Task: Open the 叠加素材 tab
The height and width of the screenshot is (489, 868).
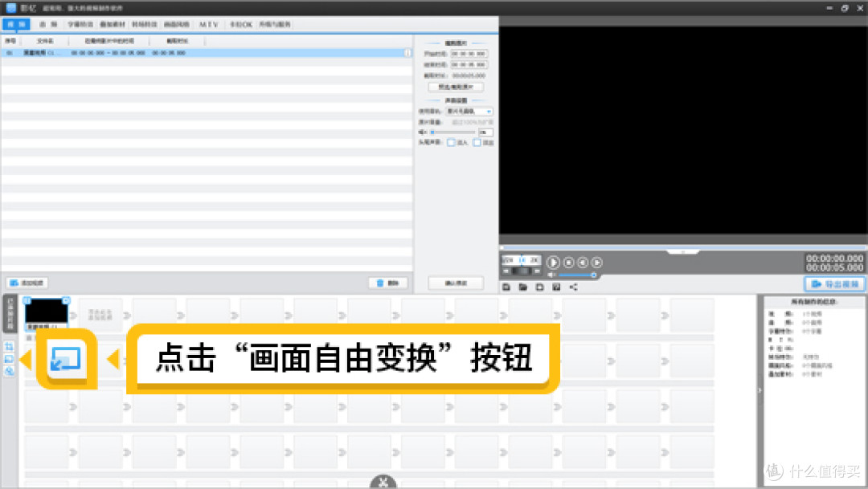Action: click(x=113, y=24)
